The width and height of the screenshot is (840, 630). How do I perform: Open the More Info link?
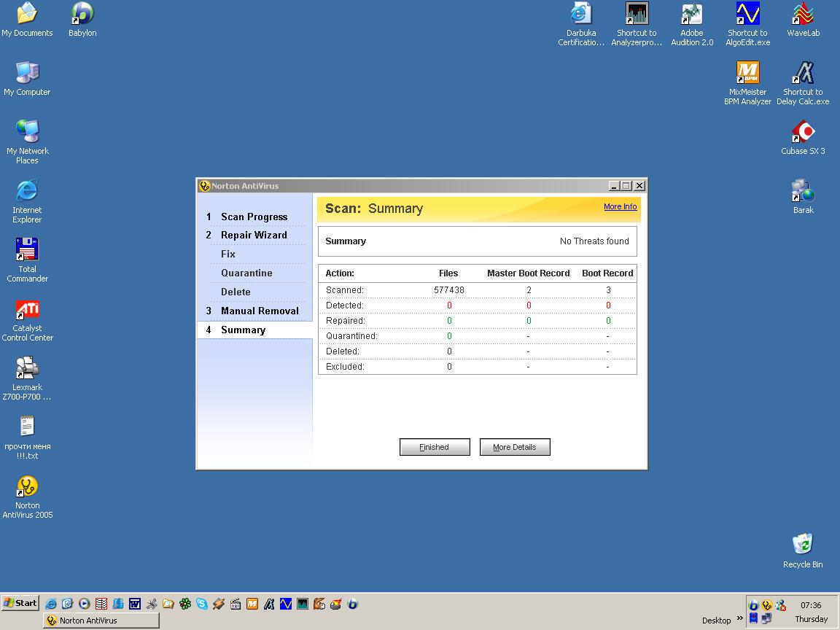pyautogui.click(x=620, y=207)
